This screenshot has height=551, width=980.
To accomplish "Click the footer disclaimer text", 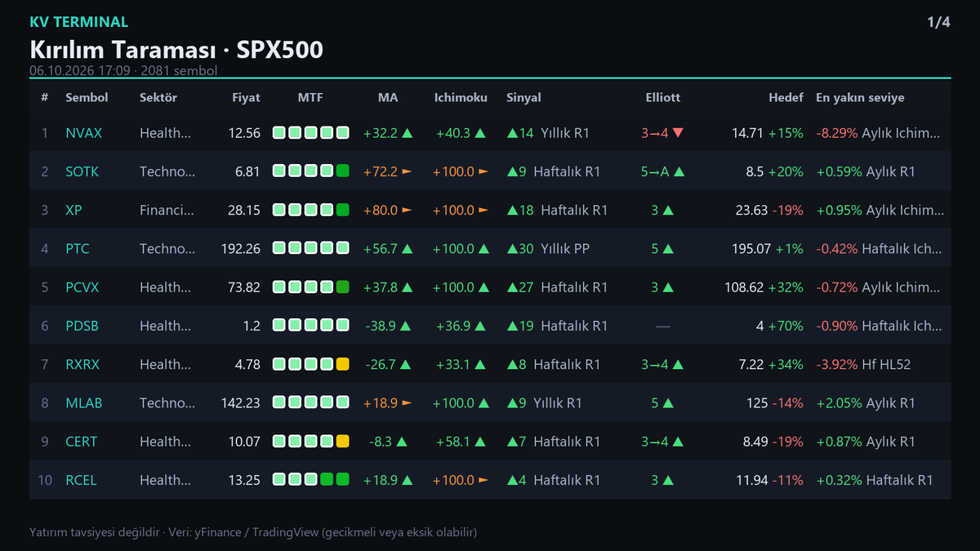I will 253,532.
